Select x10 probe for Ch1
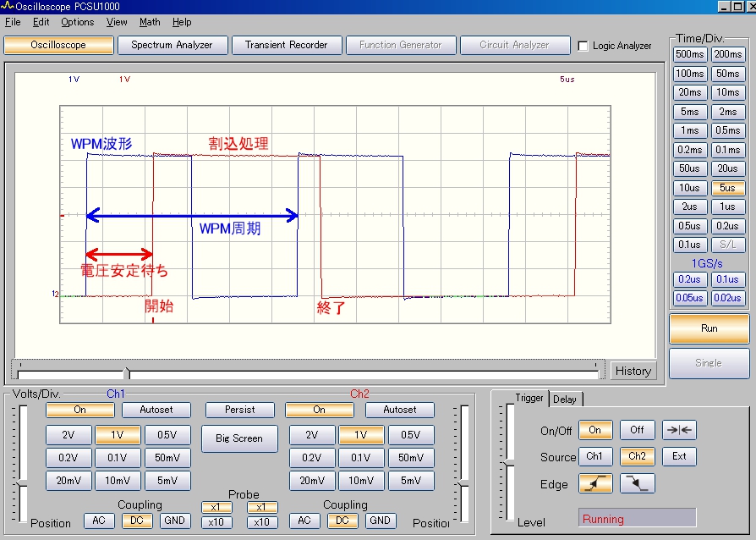Screen dimensions: 756x540 pyautogui.click(x=216, y=522)
